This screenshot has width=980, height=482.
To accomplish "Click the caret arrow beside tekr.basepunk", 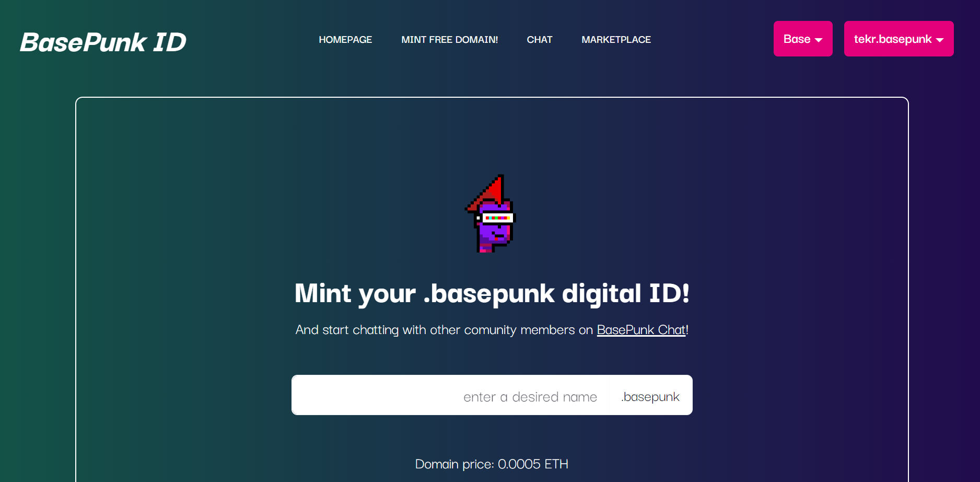I will click(x=940, y=40).
